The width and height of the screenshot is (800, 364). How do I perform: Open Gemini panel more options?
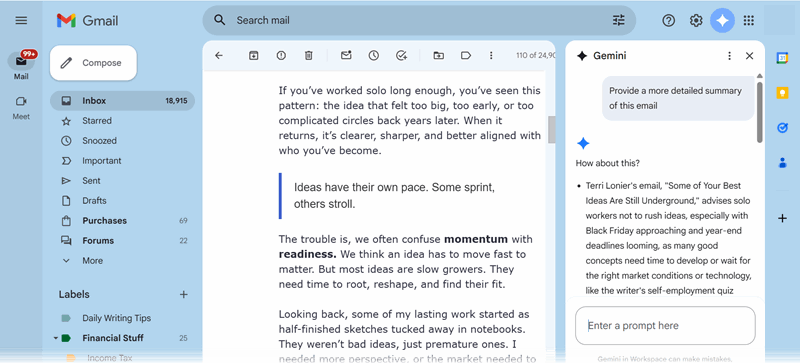(730, 56)
